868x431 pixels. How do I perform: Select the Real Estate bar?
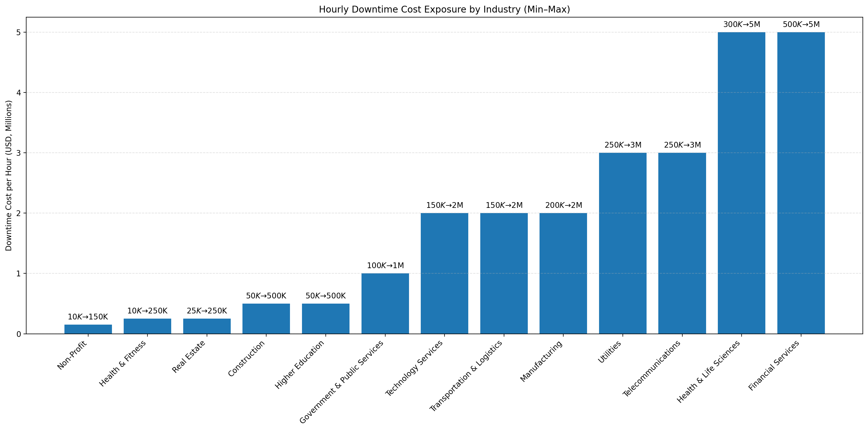206,326
